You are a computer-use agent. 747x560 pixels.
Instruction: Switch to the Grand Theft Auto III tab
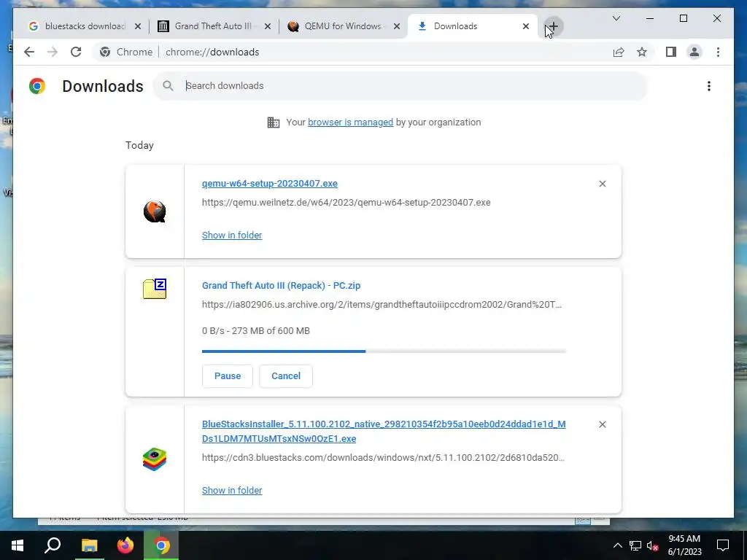(214, 26)
